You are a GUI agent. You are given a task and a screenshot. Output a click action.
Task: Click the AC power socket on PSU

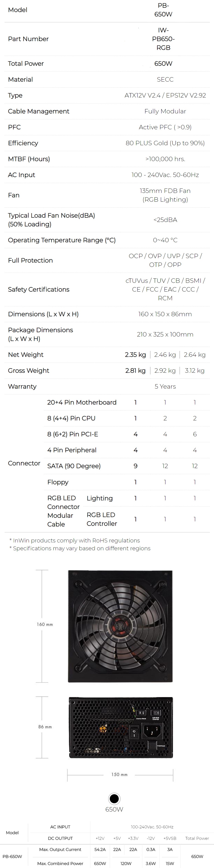pyautogui.click(x=152, y=731)
